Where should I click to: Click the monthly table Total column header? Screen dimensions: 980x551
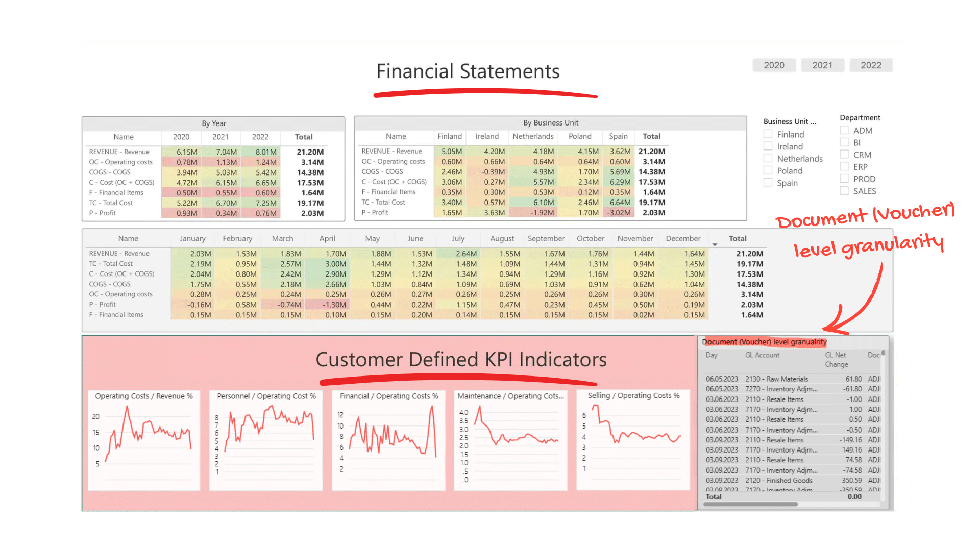point(738,238)
